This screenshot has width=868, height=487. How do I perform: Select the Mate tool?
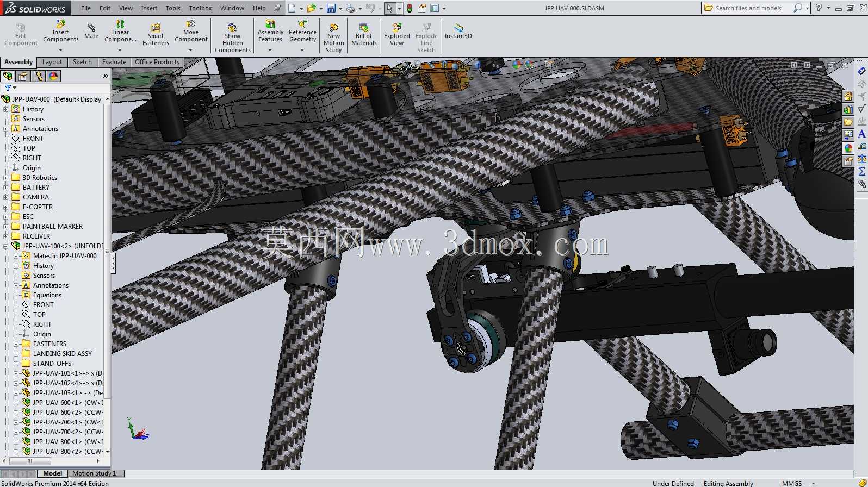[91, 32]
